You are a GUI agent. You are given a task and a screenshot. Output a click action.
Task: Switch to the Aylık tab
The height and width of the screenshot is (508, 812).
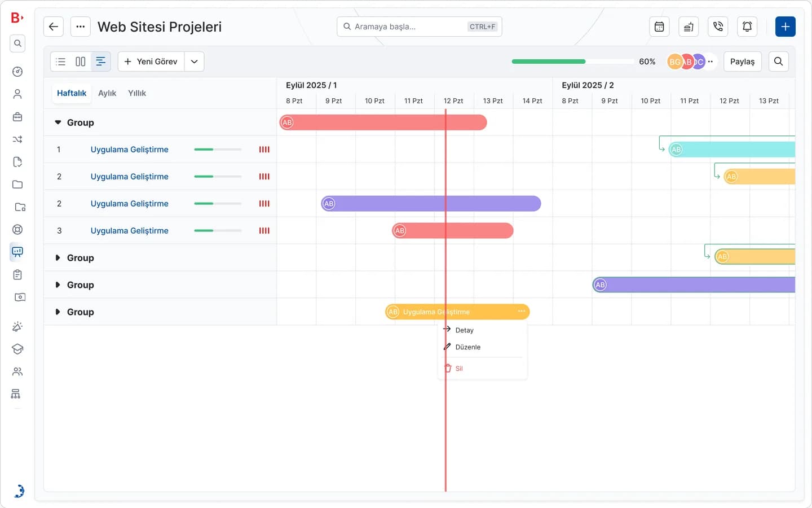[x=107, y=93]
